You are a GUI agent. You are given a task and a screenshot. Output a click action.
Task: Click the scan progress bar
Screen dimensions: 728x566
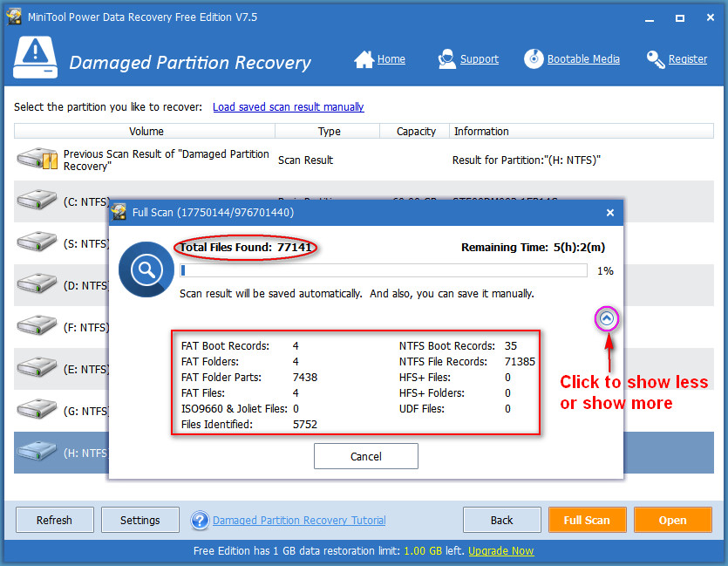click(384, 270)
